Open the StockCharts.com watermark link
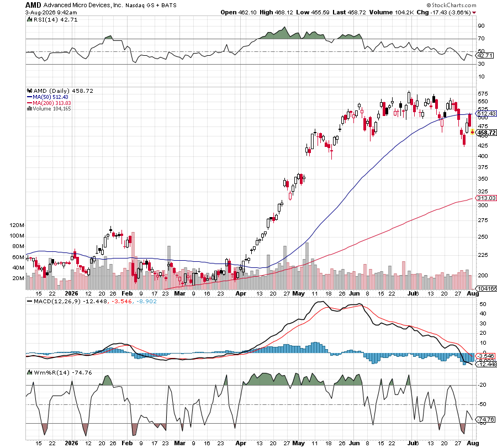The image size is (497, 448). pos(453,5)
